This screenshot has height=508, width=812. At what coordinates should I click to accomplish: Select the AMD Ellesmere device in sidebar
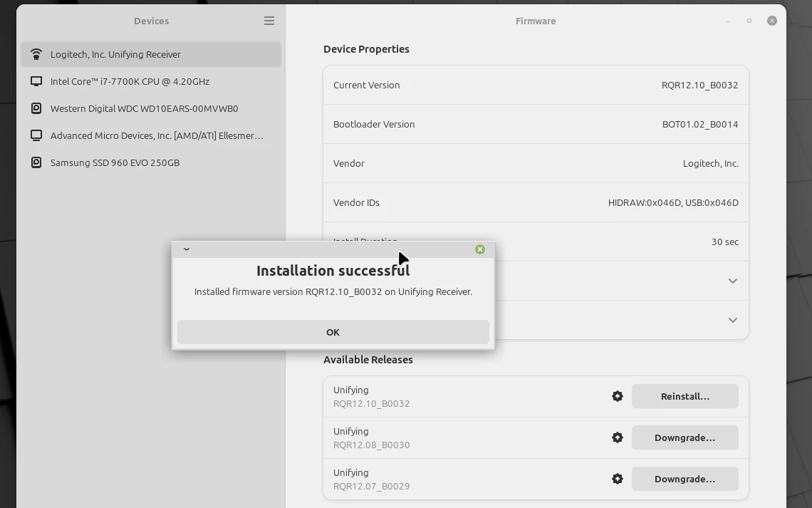157,135
